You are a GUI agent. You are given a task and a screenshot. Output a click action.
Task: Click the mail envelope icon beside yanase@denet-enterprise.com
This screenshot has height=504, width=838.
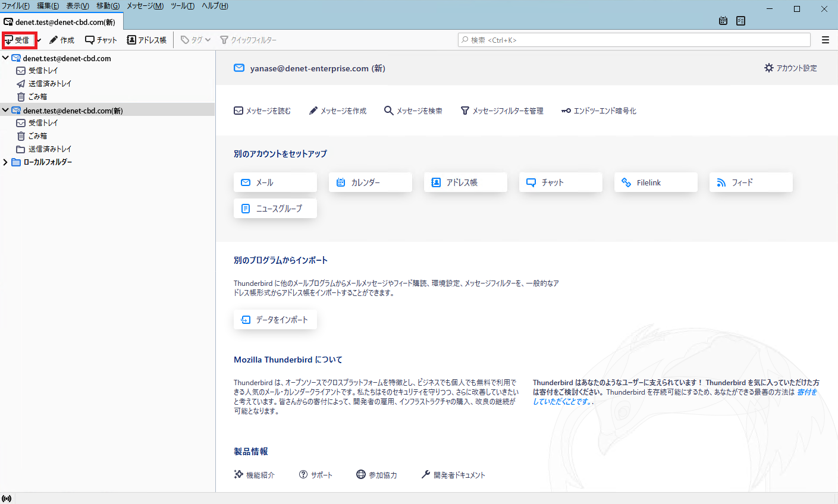(239, 68)
